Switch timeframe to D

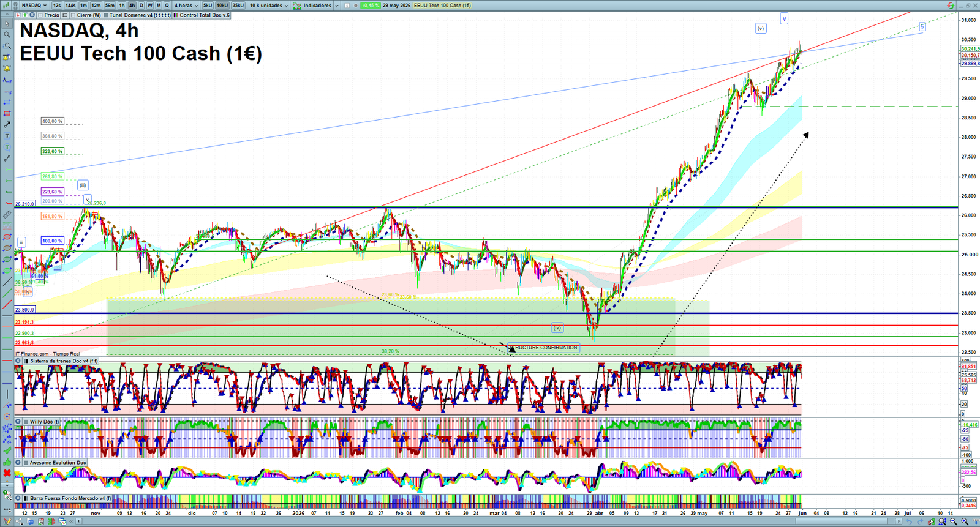141,5
